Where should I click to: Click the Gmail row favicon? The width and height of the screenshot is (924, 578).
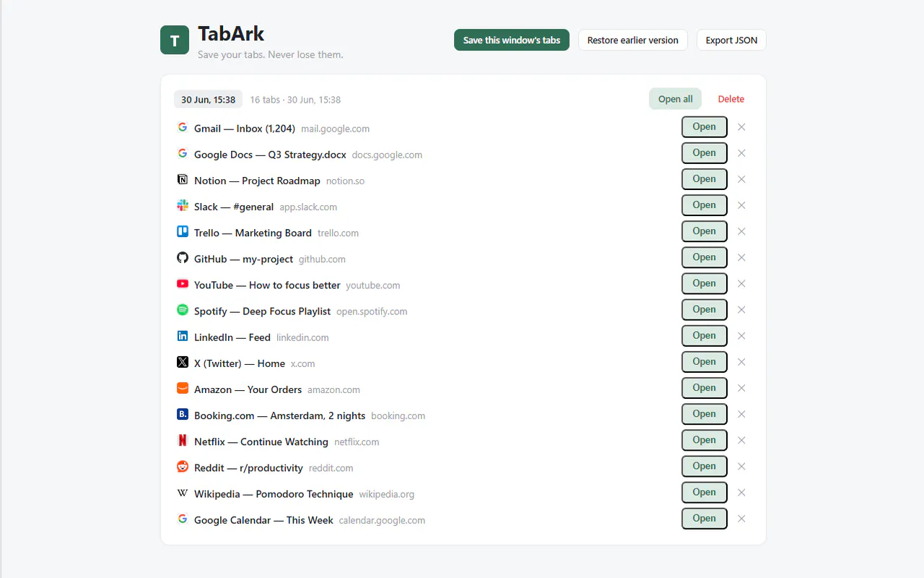[183, 127]
